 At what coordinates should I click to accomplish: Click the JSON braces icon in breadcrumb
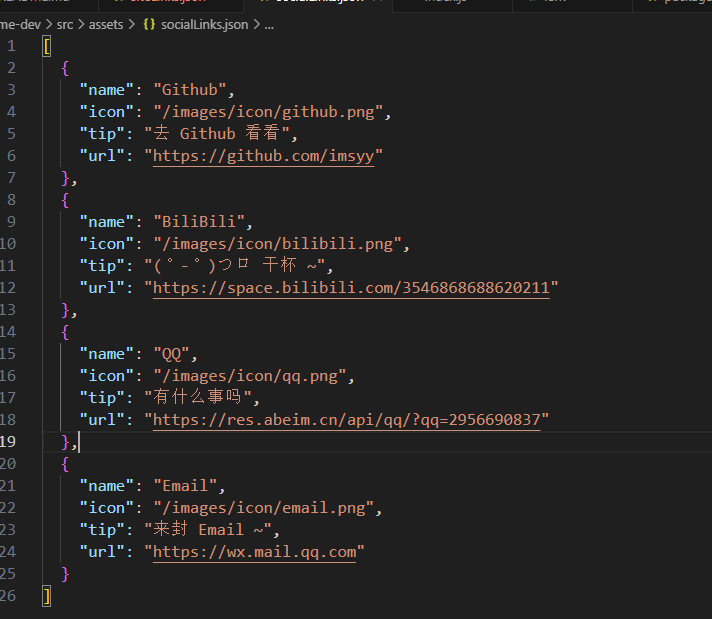149,24
